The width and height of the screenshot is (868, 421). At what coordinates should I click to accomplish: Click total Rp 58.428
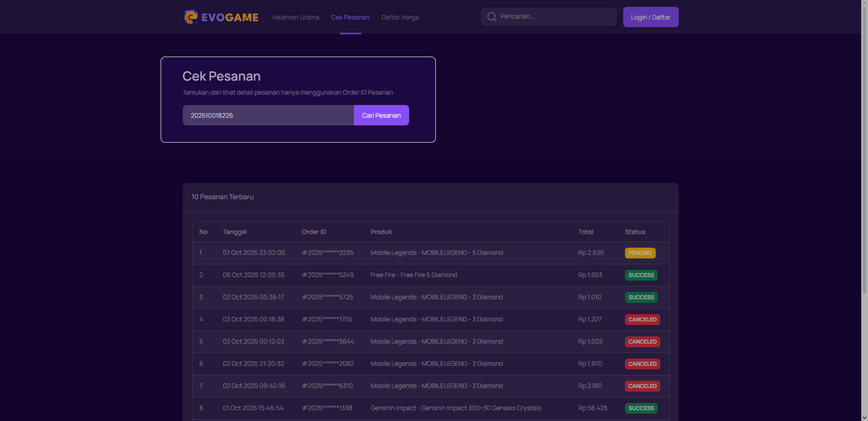pos(592,408)
